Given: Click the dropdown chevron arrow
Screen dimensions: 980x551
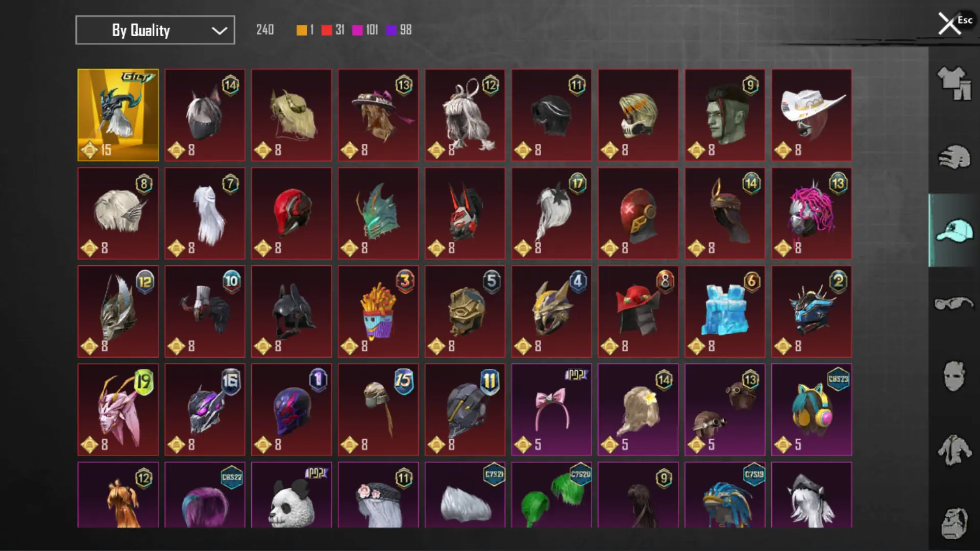Looking at the screenshot, I should coord(219,31).
